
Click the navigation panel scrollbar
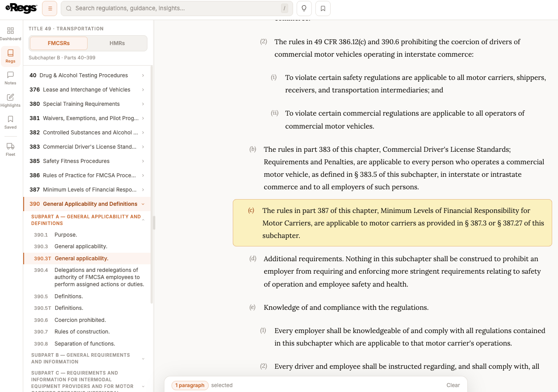[x=152, y=185]
